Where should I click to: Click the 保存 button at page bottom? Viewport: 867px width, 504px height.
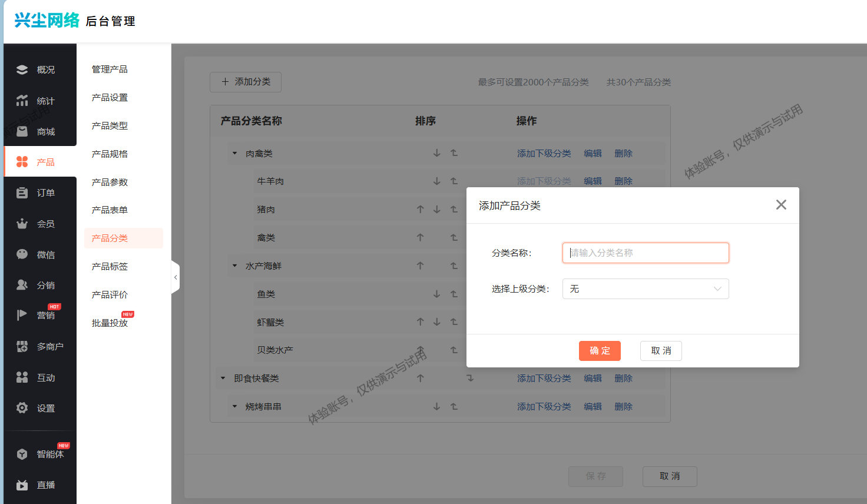[595, 476]
